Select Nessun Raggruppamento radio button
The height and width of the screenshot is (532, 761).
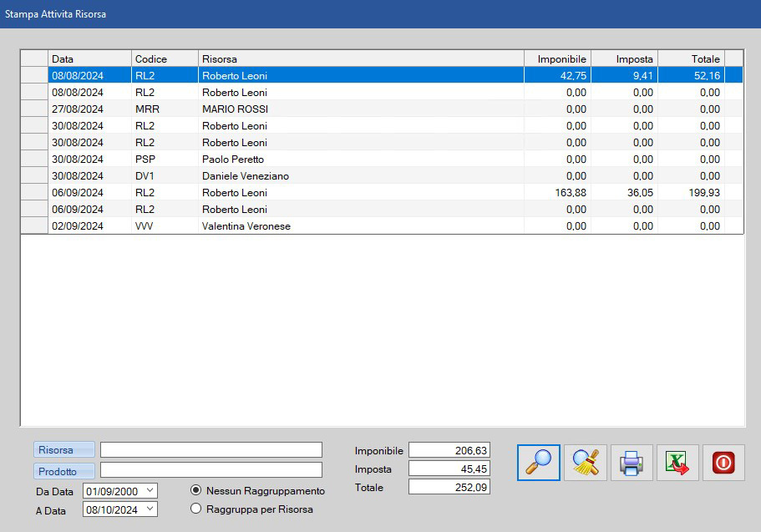point(197,490)
